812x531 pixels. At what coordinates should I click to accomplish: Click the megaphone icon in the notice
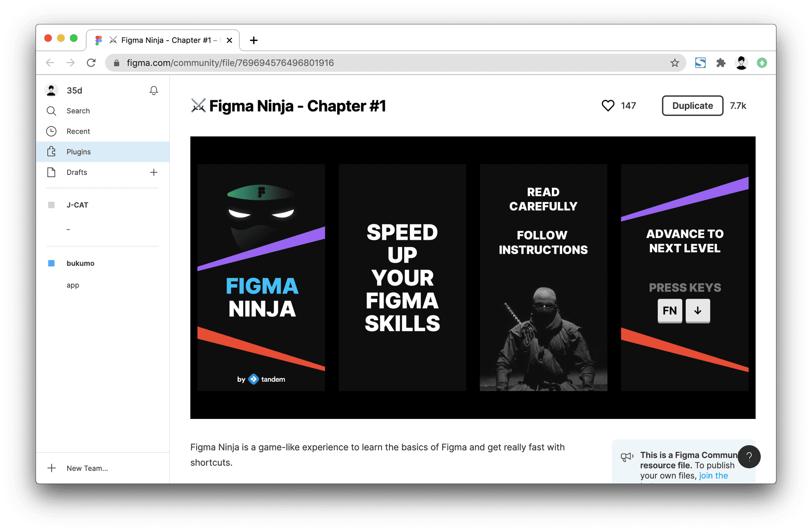pyautogui.click(x=627, y=457)
